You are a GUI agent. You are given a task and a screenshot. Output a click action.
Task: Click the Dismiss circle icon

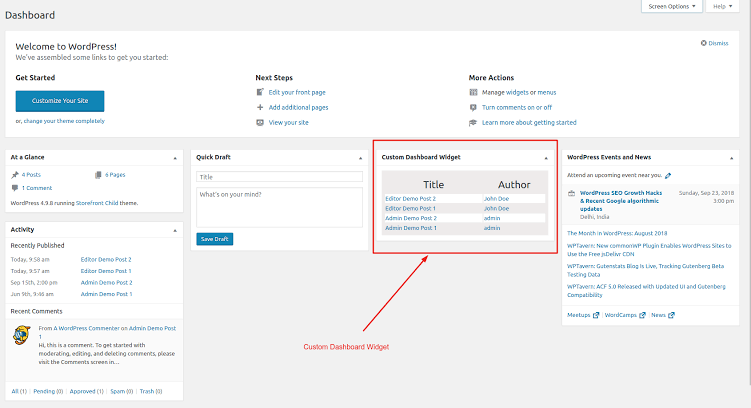pos(704,43)
